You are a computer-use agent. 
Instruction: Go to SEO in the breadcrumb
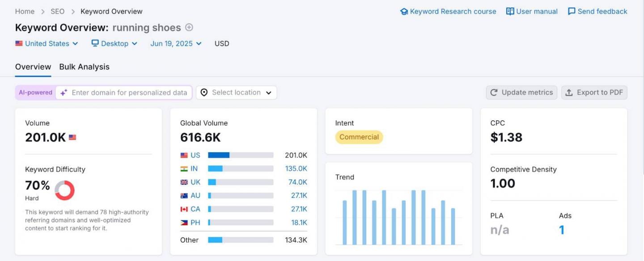[57, 12]
